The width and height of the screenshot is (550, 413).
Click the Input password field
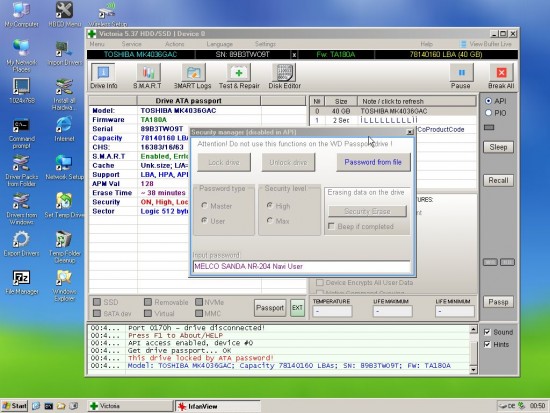[302, 266]
